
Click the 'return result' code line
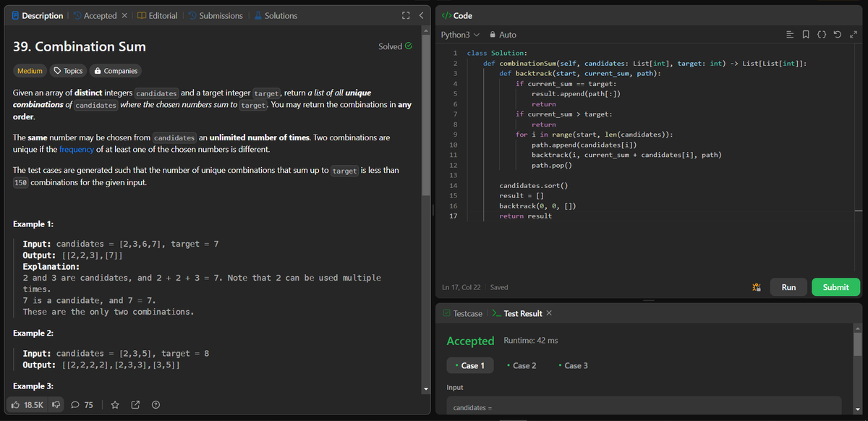525,216
